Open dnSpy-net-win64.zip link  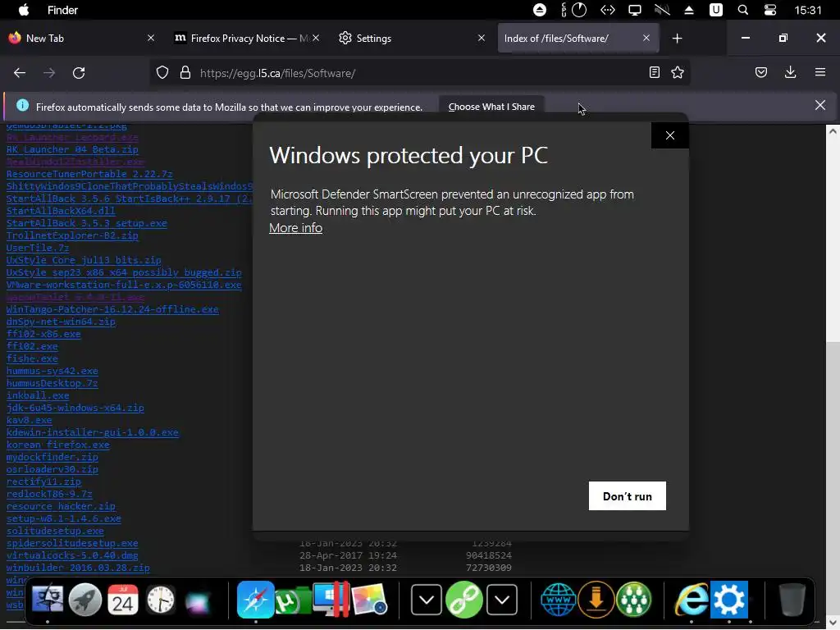(x=61, y=322)
